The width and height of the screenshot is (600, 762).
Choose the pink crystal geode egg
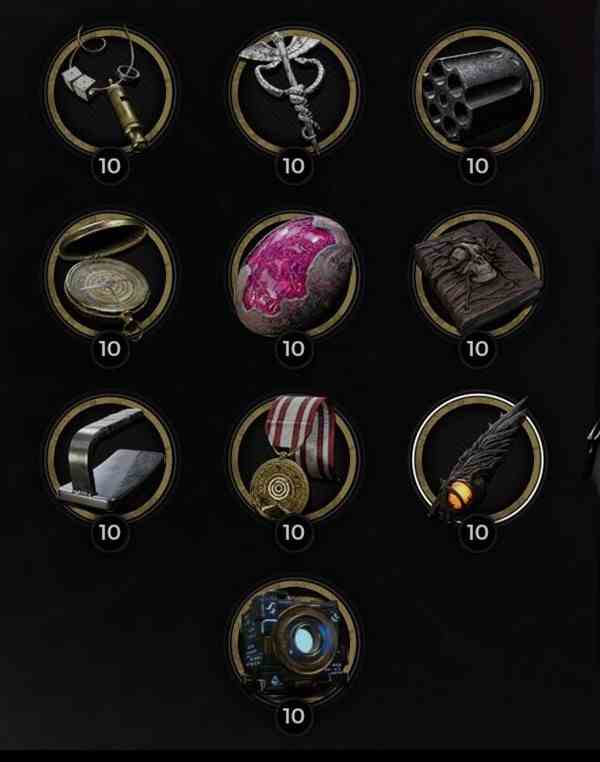coord(293,274)
